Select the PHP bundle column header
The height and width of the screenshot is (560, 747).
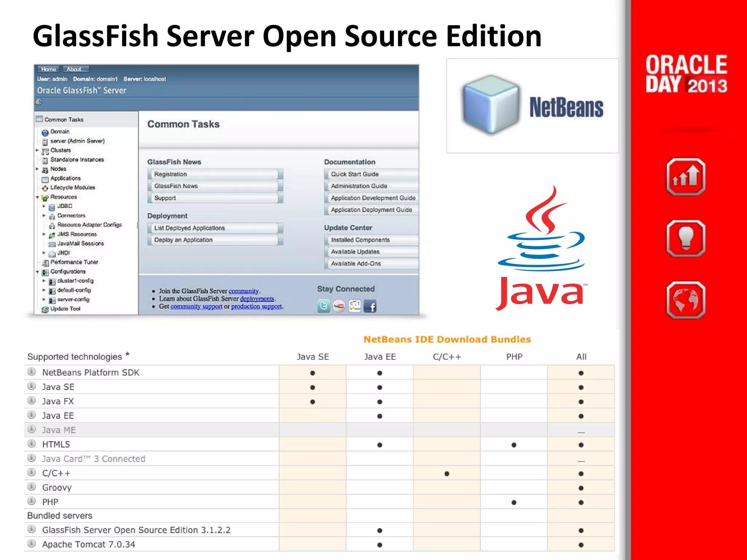[514, 357]
